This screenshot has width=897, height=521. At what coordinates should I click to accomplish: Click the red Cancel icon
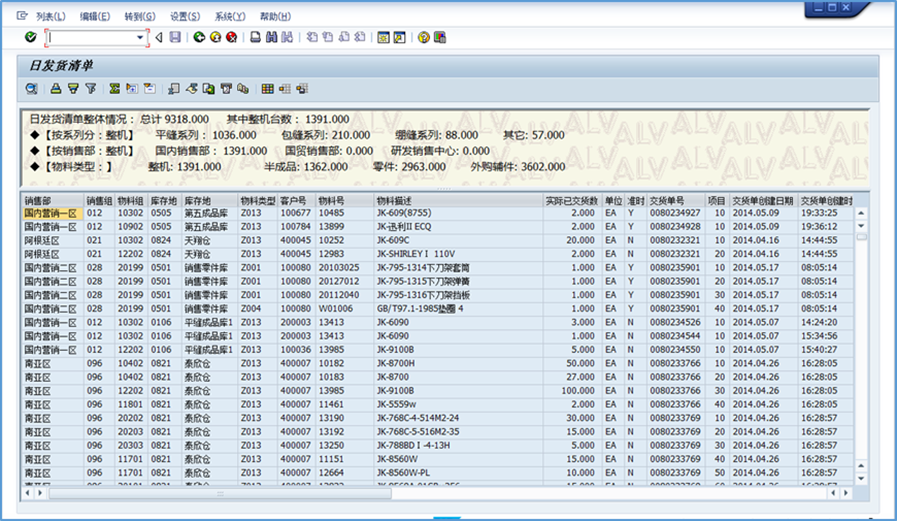pos(231,37)
